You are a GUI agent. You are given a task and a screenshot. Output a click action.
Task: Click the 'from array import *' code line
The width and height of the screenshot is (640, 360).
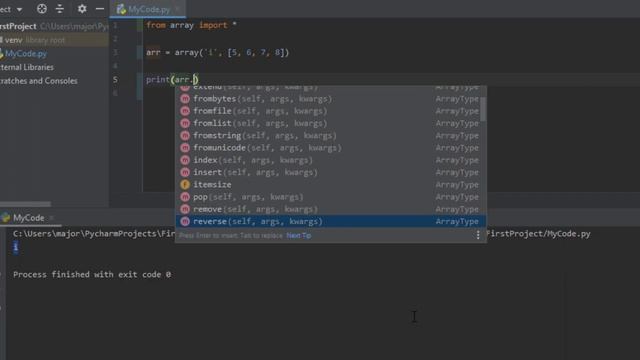coord(191,25)
